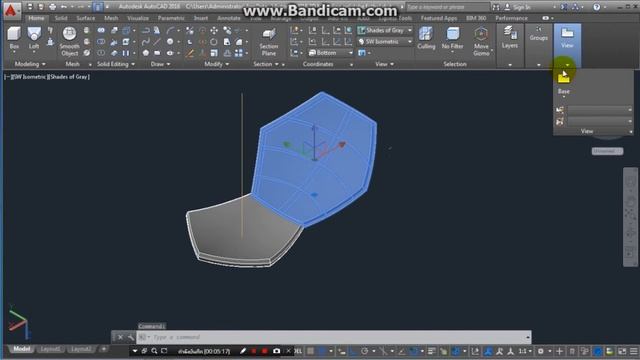
Task: Toggle grid display in status bar
Action: [311, 351]
